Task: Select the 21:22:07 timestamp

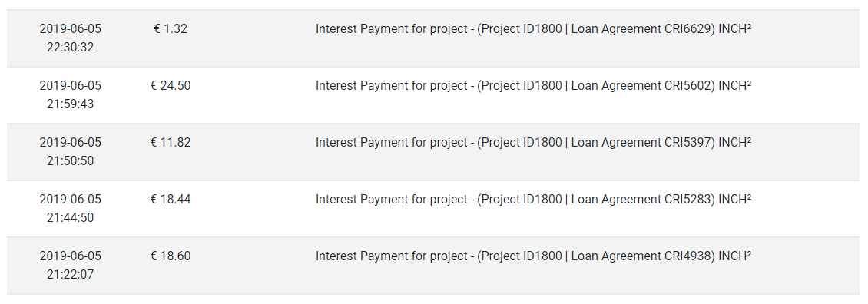Action: (x=71, y=275)
